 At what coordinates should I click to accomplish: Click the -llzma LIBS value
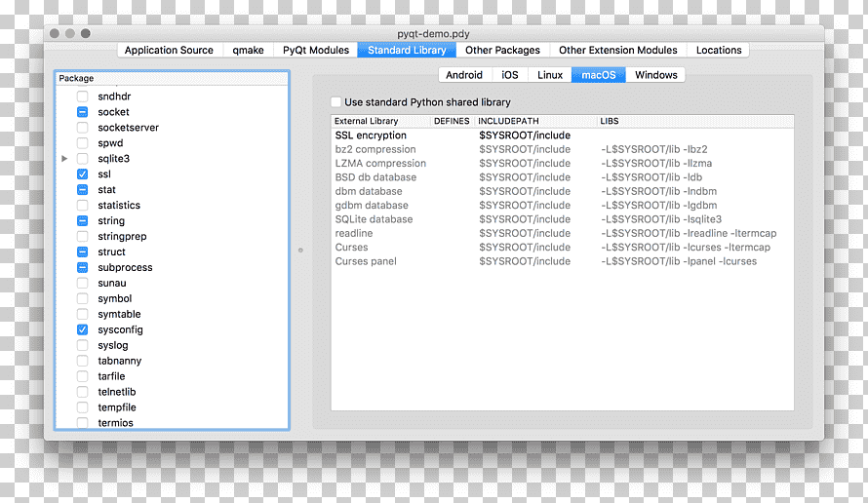click(656, 163)
